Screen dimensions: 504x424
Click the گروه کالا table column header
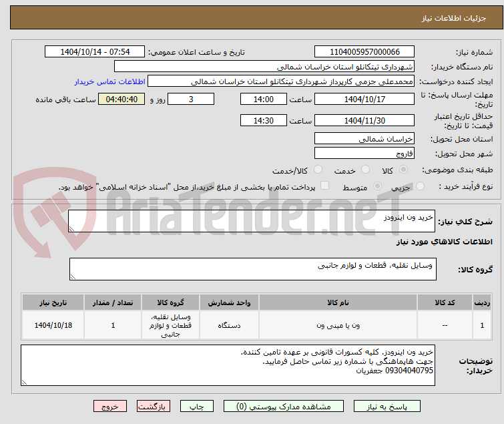pos(170,302)
